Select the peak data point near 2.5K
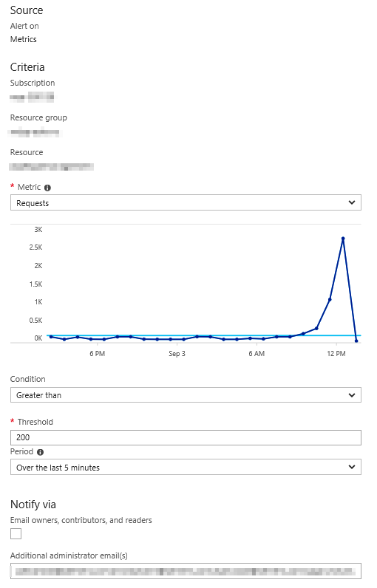Image resolution: width=377 pixels, height=588 pixels. pos(343,239)
